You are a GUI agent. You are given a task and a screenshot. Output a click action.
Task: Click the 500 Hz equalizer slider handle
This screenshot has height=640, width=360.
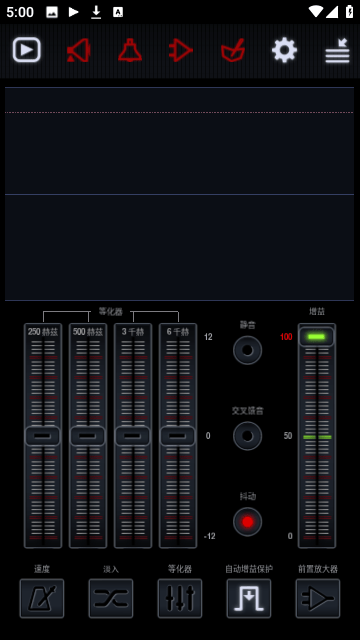[88, 436]
